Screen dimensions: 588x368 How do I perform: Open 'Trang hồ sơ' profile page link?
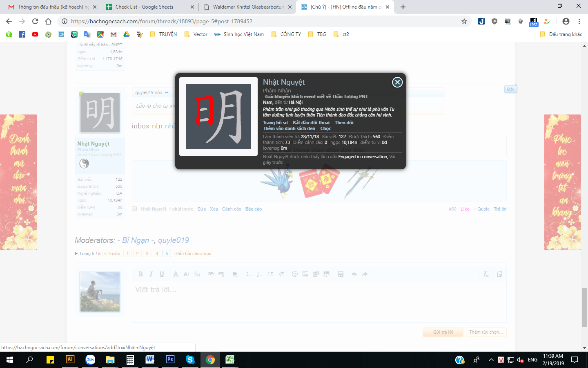pos(275,123)
